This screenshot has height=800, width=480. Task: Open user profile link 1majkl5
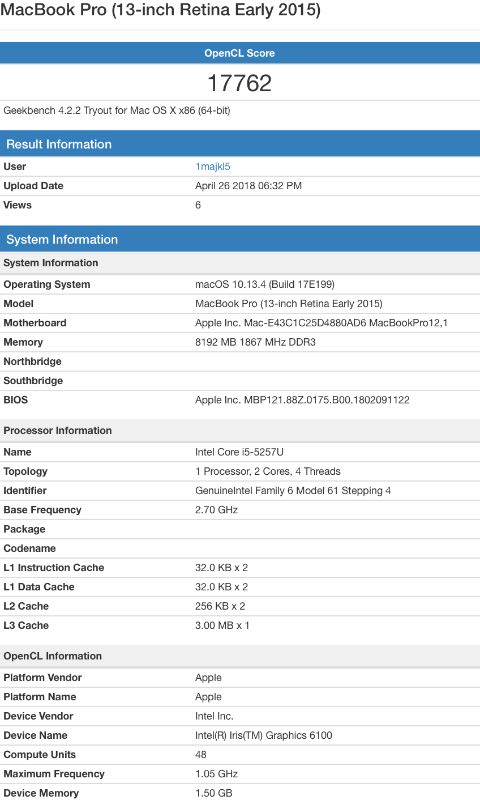point(213,166)
